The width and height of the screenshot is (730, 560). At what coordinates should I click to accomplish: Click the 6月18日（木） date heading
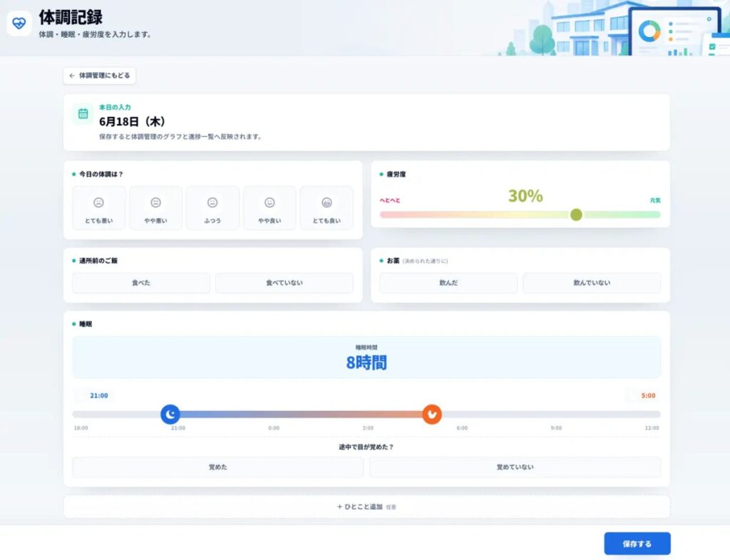(132, 121)
